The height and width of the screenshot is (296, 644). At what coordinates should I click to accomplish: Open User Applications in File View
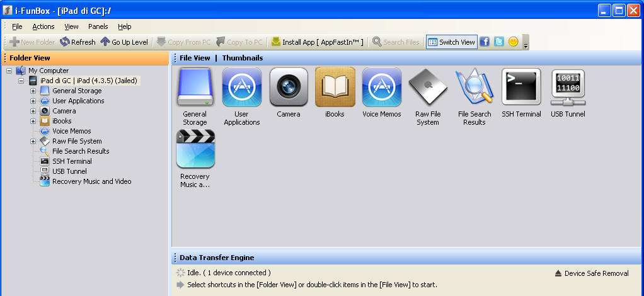click(242, 88)
